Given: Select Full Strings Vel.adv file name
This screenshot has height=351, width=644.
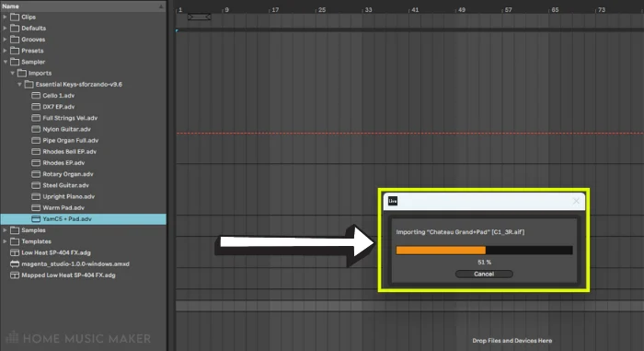Looking at the screenshot, I should [x=70, y=118].
